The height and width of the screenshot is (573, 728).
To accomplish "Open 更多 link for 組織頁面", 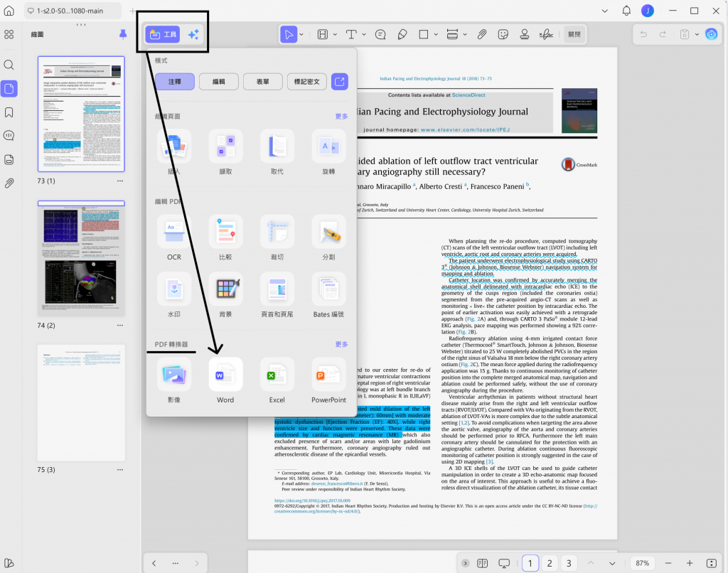I will coord(341,117).
